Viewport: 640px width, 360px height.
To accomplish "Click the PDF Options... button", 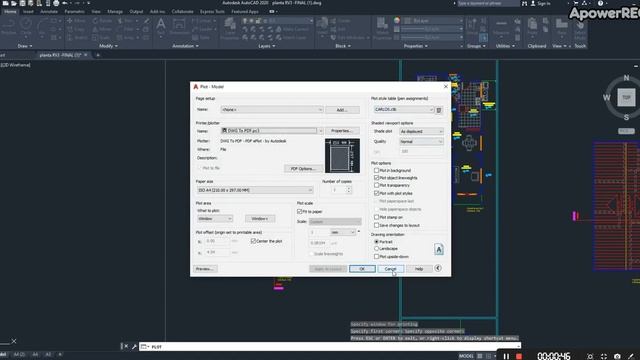I will pyautogui.click(x=303, y=168).
